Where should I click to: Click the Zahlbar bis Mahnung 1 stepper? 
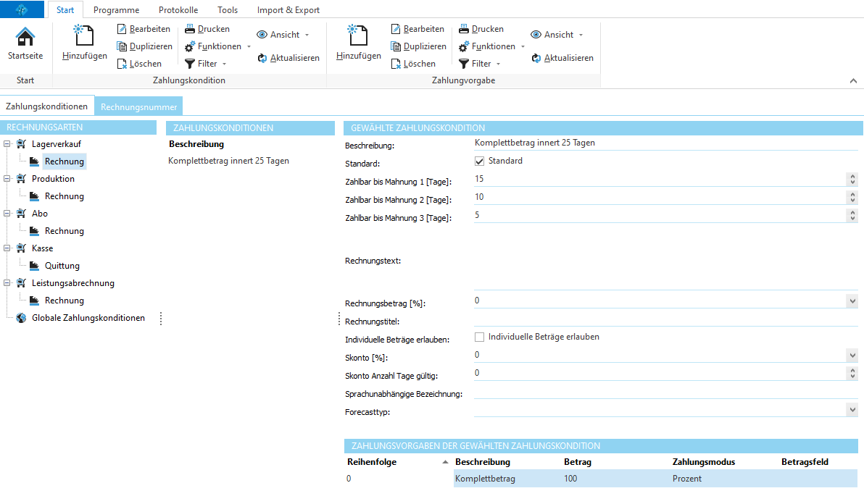coord(852,179)
